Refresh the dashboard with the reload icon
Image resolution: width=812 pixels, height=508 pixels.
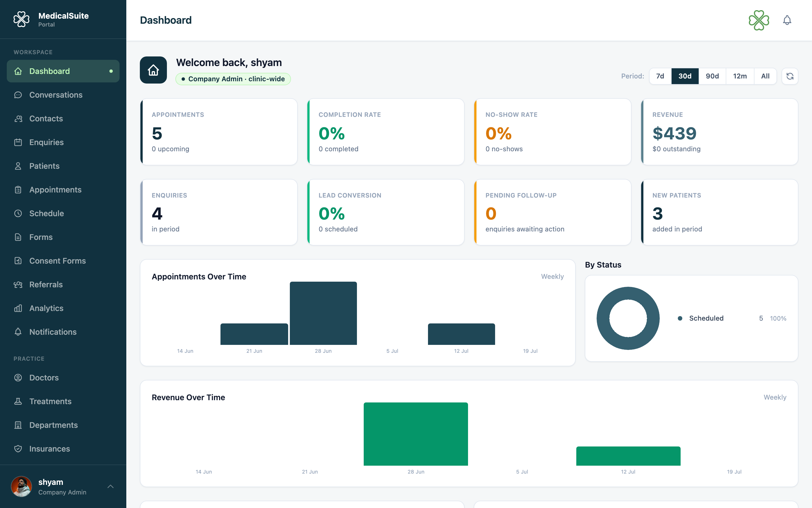click(x=790, y=76)
